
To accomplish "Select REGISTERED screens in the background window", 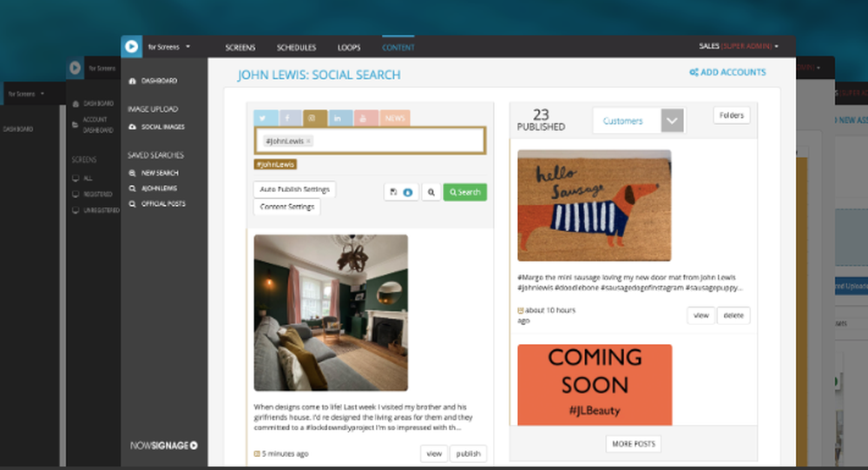I will (98, 195).
